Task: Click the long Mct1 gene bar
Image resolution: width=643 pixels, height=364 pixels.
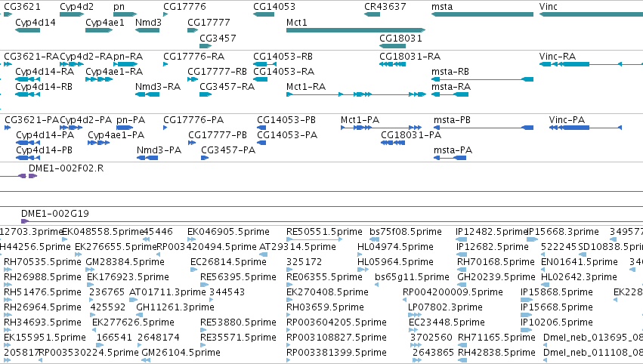Action: pos(356,30)
